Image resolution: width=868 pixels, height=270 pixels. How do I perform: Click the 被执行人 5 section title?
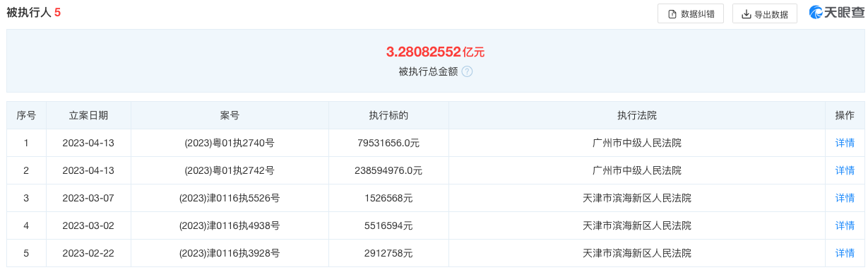pos(34,12)
